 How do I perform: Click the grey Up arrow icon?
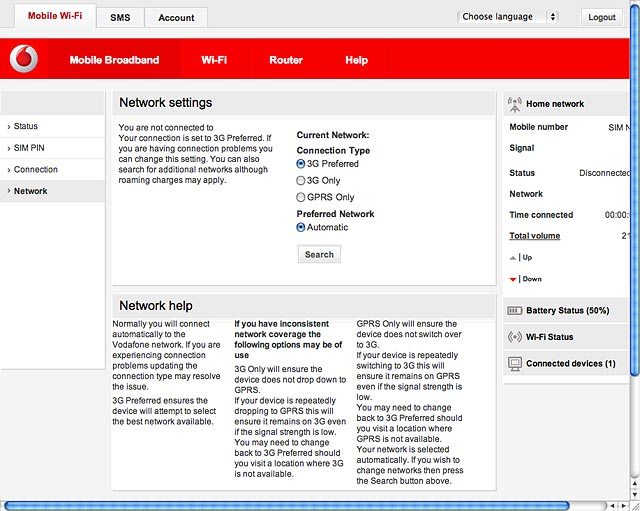pos(513,258)
